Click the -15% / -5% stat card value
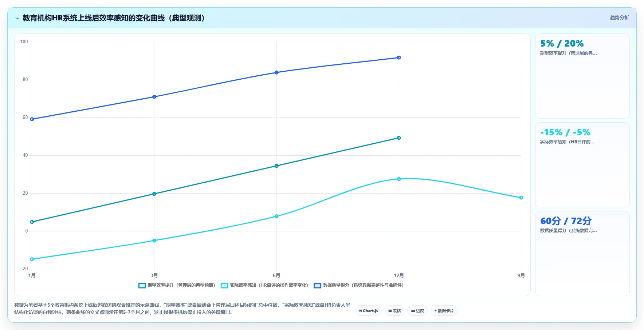This screenshot has height=330, width=644. coord(565,132)
